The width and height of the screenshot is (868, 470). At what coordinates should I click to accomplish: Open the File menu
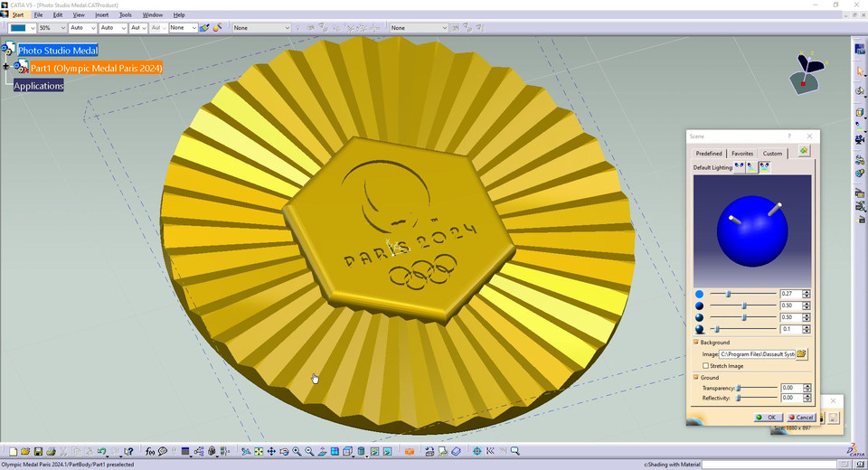tap(38, 15)
